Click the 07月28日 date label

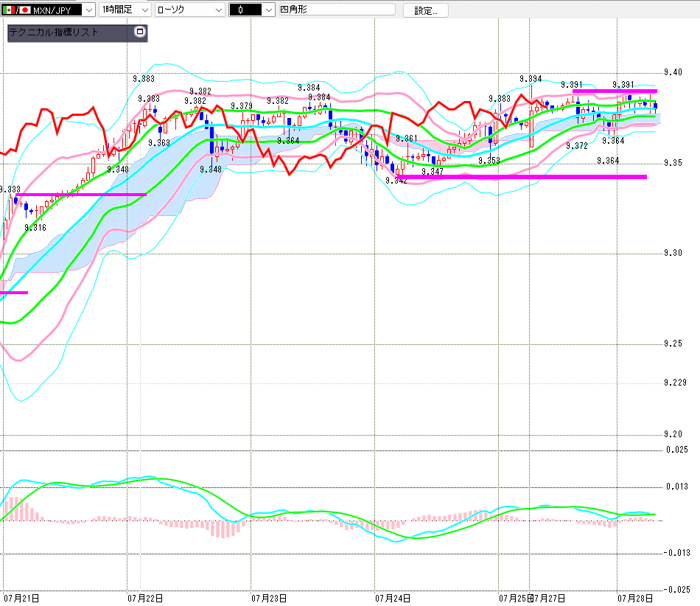(x=635, y=599)
